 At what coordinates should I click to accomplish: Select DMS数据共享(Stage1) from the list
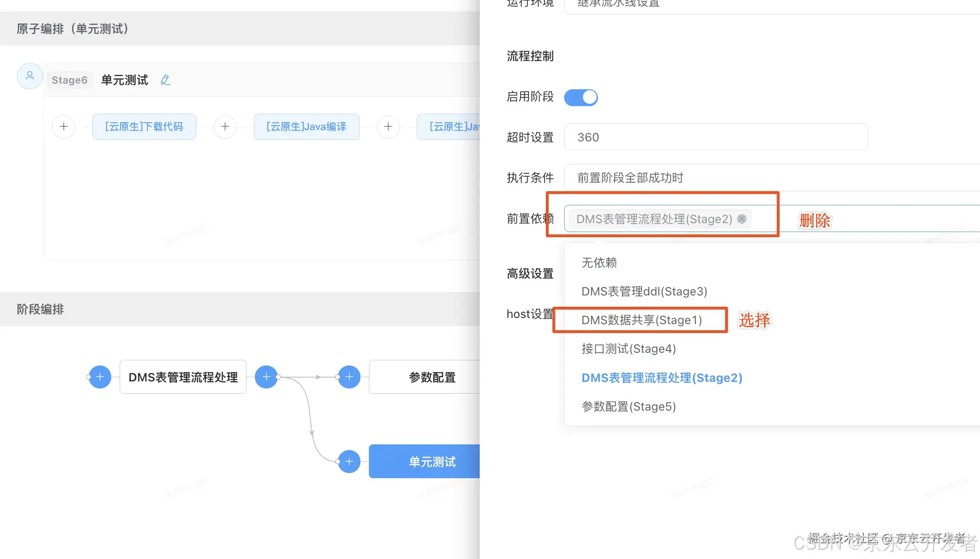tap(641, 320)
